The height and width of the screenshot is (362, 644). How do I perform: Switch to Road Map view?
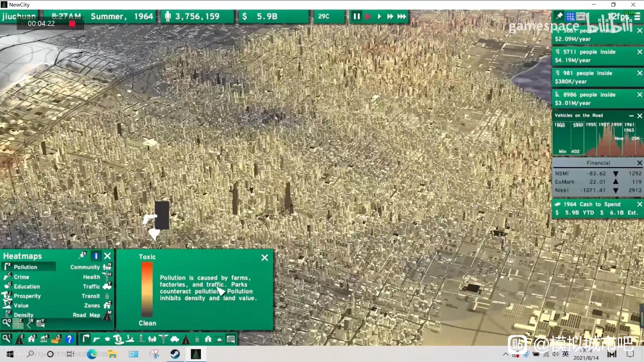(x=86, y=315)
